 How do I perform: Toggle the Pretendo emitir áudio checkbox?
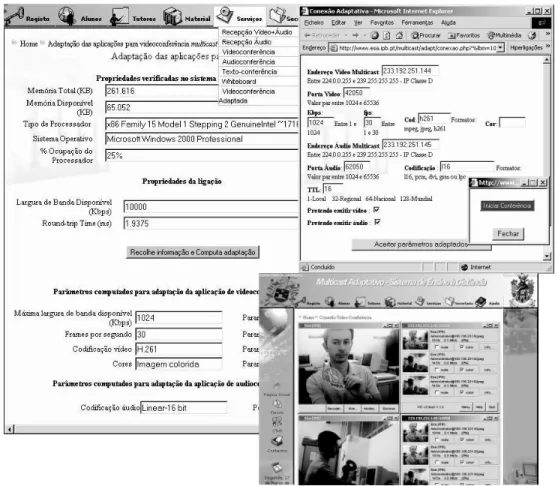point(377,222)
